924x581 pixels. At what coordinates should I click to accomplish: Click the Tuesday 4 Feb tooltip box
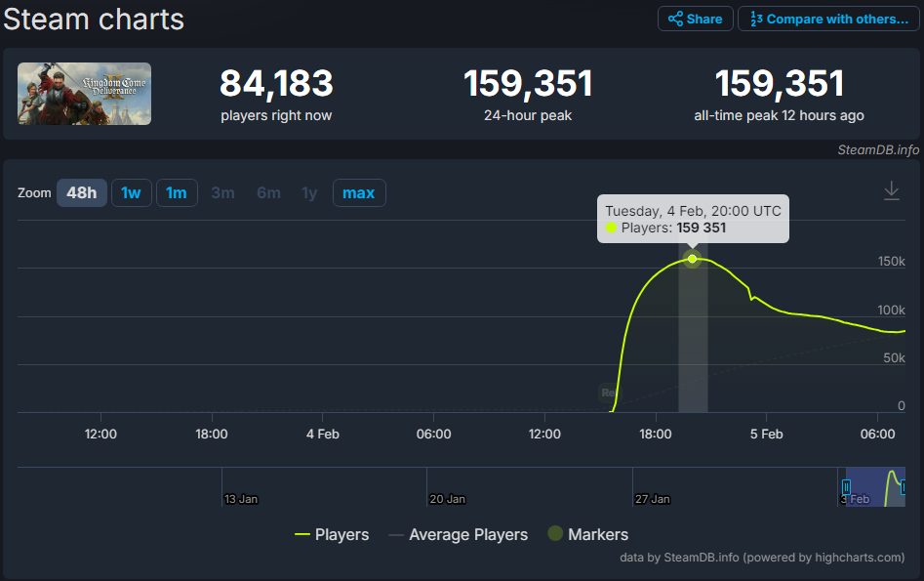pyautogui.click(x=693, y=219)
